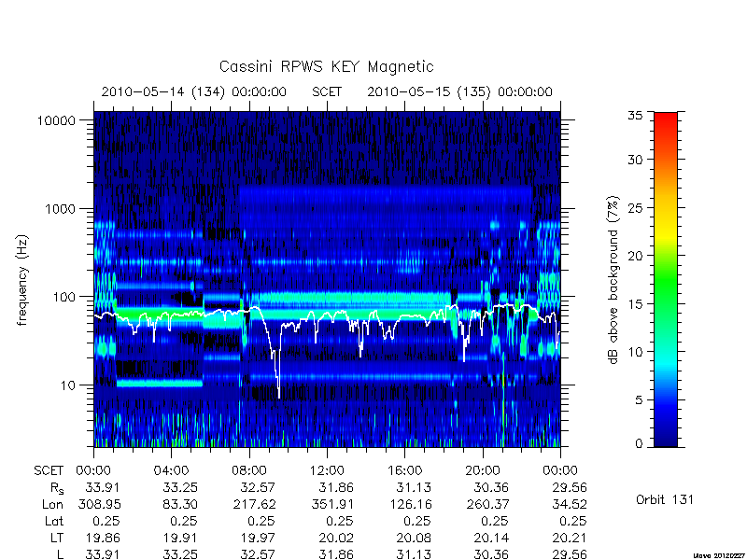Click the 'LT' row header
Viewport: 747px width, 560px height.
56,539
